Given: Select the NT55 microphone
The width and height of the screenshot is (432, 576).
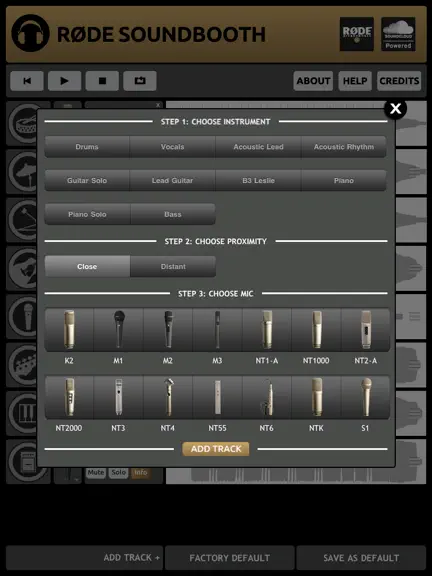Looking at the screenshot, I should point(217,397).
